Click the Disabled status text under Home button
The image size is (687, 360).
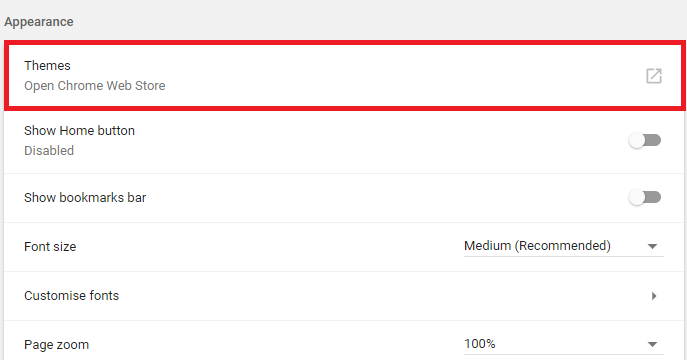(x=49, y=151)
